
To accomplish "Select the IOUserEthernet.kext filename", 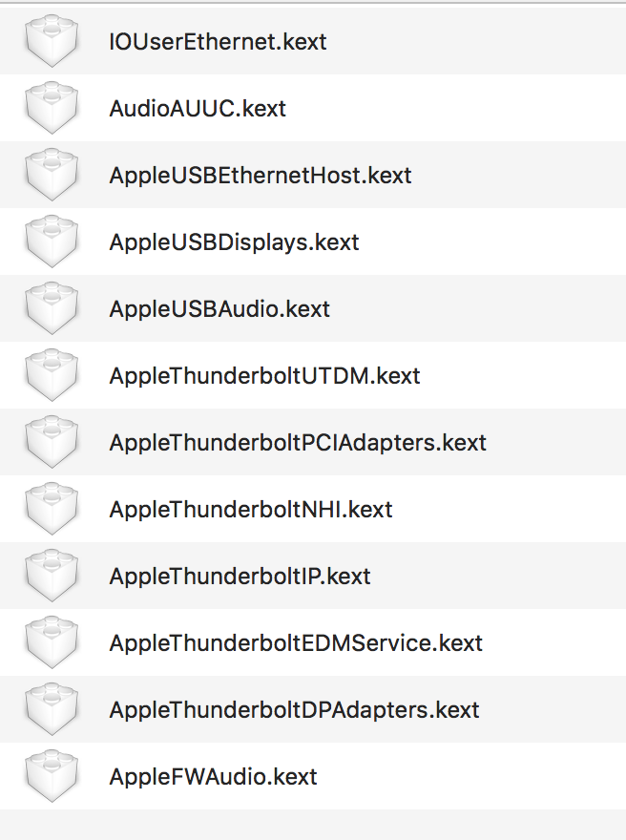I will 218,42.
